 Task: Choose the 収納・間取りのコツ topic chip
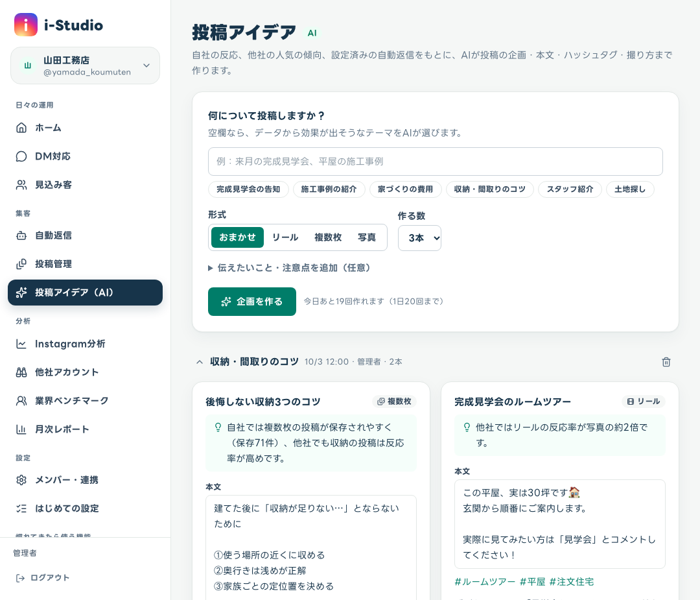coord(490,189)
